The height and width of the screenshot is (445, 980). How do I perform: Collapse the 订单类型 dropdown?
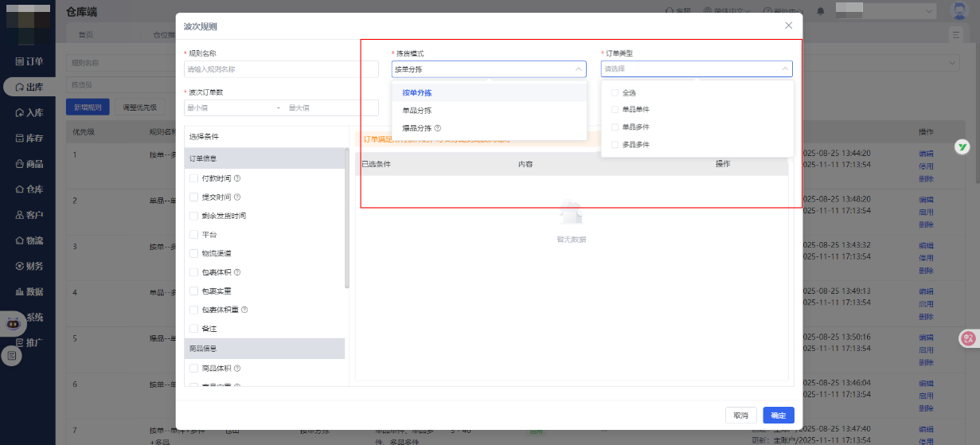pos(785,69)
